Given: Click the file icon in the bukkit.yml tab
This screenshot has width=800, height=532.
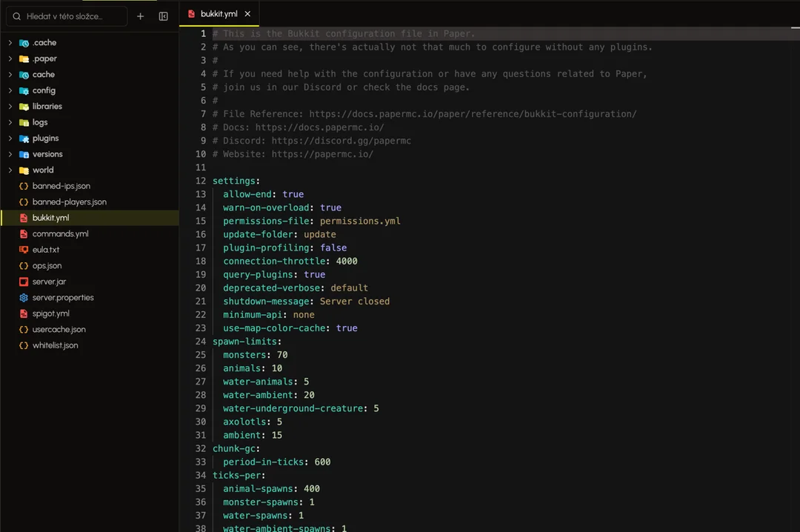Looking at the screenshot, I should click(191, 14).
